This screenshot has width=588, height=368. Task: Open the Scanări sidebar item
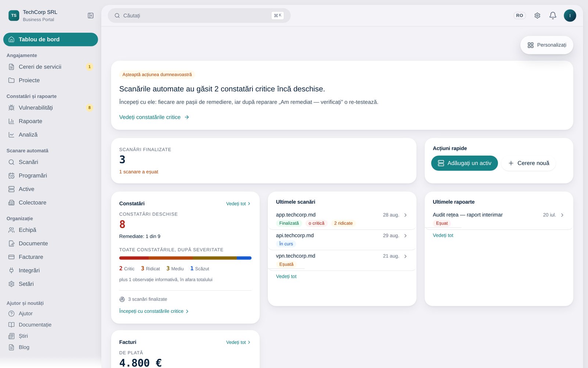pos(51,162)
